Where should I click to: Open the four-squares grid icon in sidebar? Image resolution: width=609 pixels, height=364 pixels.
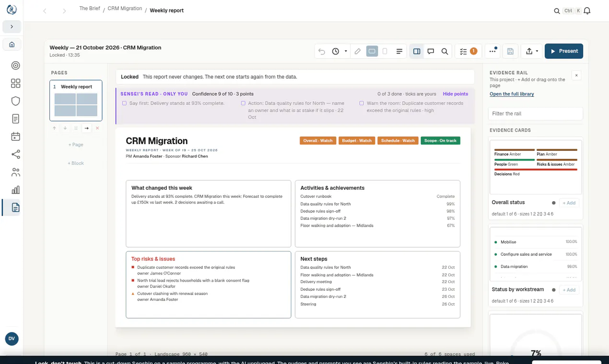[x=16, y=83]
